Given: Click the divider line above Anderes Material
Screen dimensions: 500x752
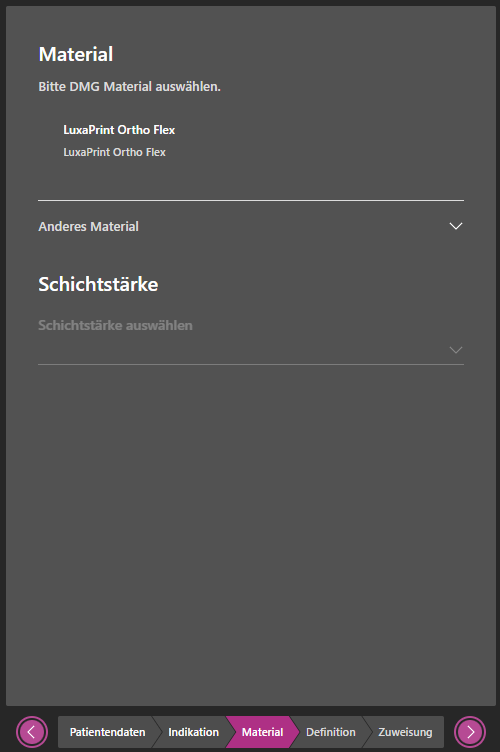Looking at the screenshot, I should pyautogui.click(x=251, y=200).
